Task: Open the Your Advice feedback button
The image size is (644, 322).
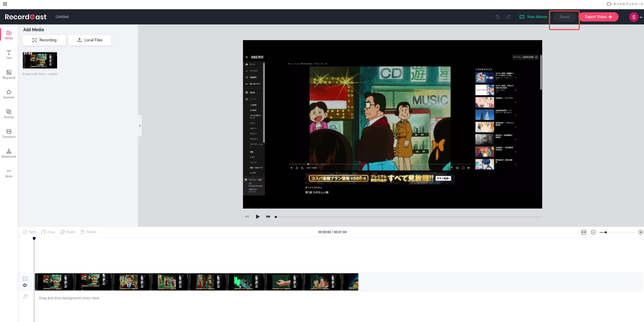Action: [x=533, y=17]
